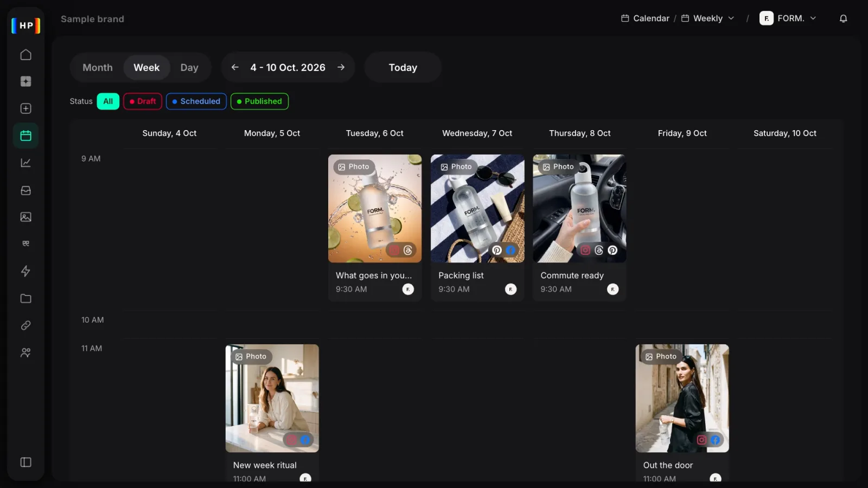The height and width of the screenshot is (488, 868).
Task: Open the link icon in sidebar
Action: coord(25,325)
